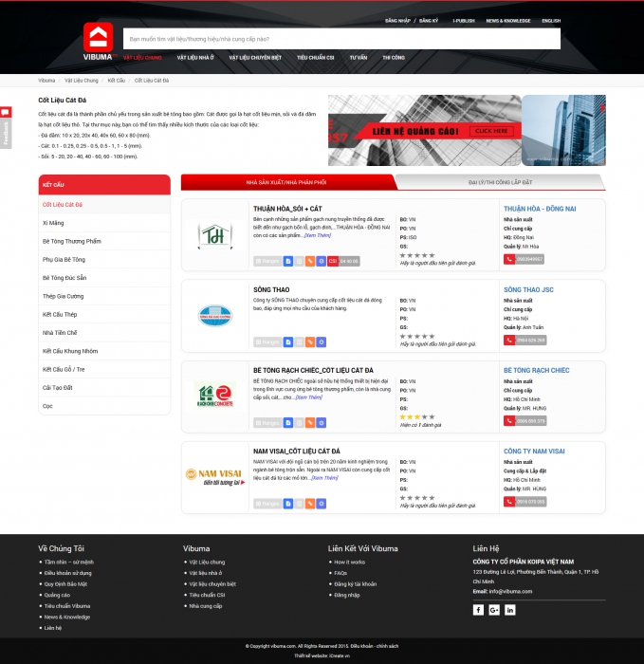Viewport: 644px width, 664px height.
Task: Click red CSI badge in Thuận Hòa card
Action: click(333, 261)
